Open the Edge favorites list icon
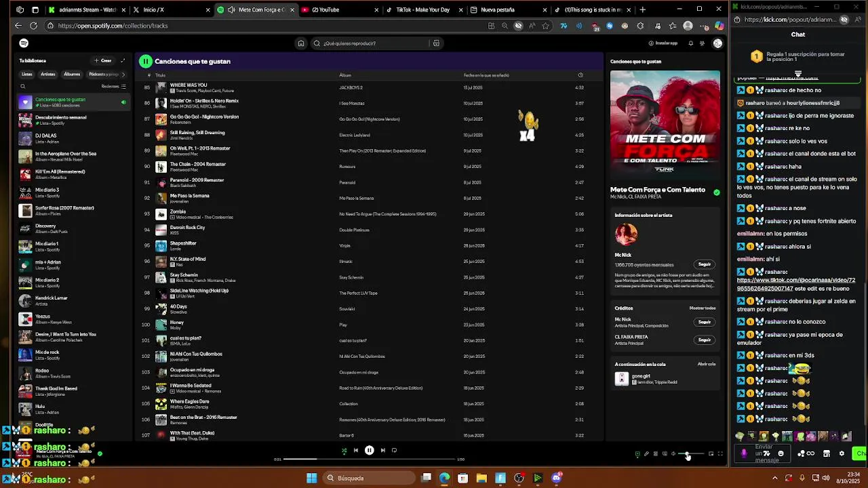Screen dimensions: 868x488 [672, 26]
